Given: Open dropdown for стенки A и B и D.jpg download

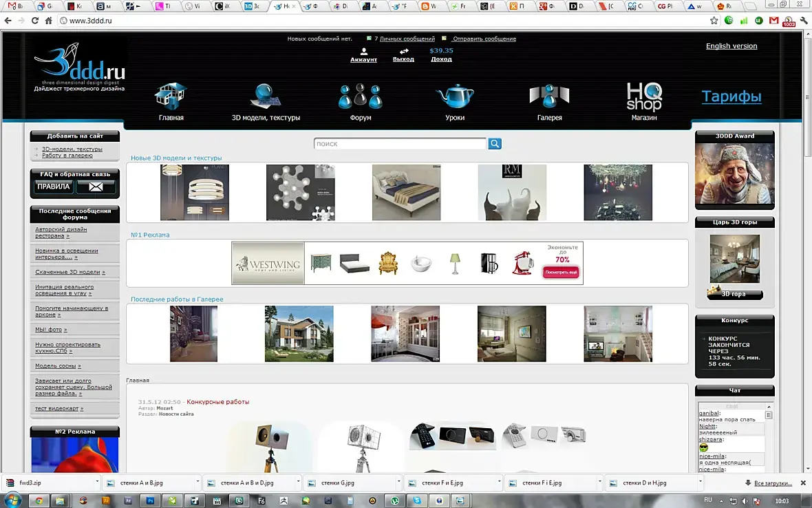Looking at the screenshot, I should coord(298,482).
